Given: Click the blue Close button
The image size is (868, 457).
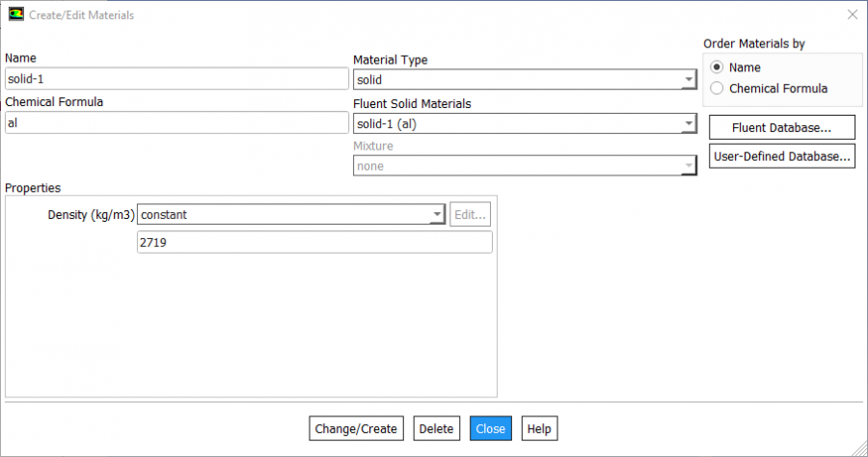Looking at the screenshot, I should click(x=490, y=428).
